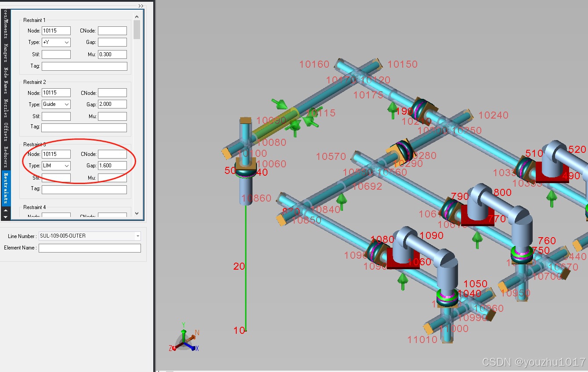Click the Restraint 3 Gap field showing 1.600
Image resolution: width=588 pixels, height=372 pixels.
(x=112, y=166)
